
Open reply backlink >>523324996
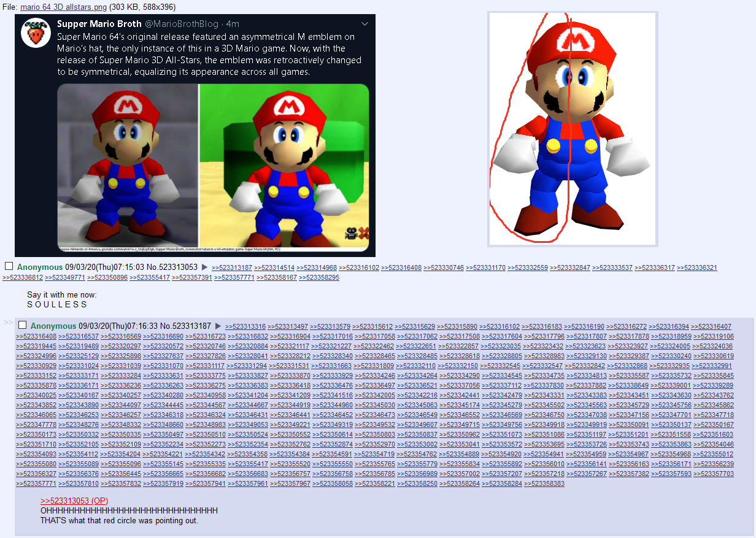[36, 356]
